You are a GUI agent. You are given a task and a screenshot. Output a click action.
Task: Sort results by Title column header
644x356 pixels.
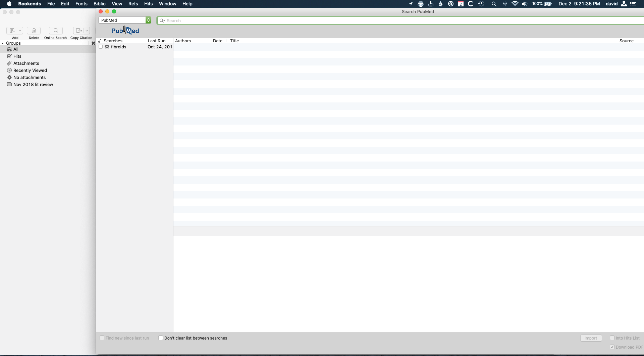(234, 41)
